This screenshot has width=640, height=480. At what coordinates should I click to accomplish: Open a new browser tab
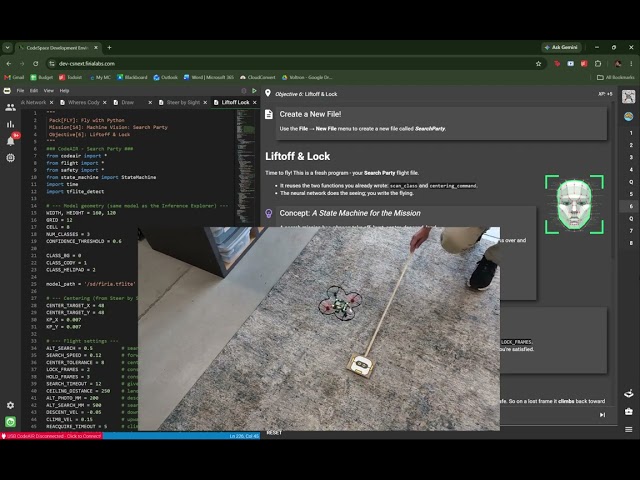click(109, 47)
